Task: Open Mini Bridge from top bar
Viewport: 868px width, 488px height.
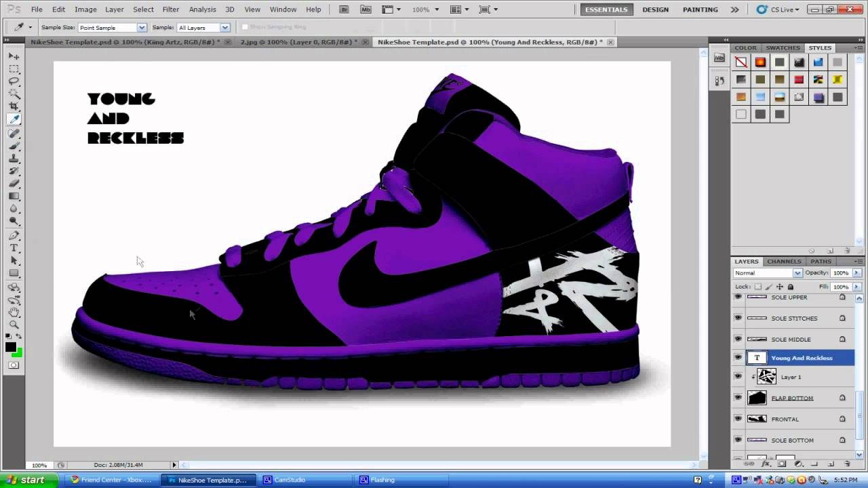Action: point(366,9)
